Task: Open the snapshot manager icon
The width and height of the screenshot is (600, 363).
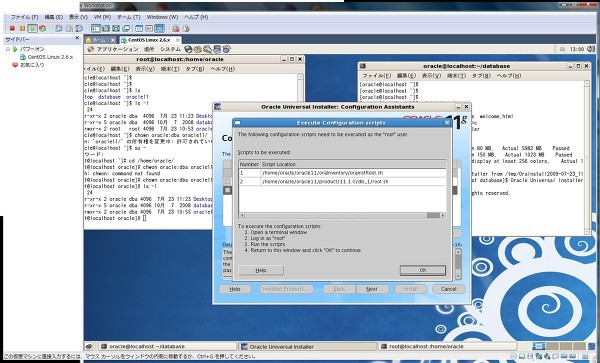Action: coord(79,28)
